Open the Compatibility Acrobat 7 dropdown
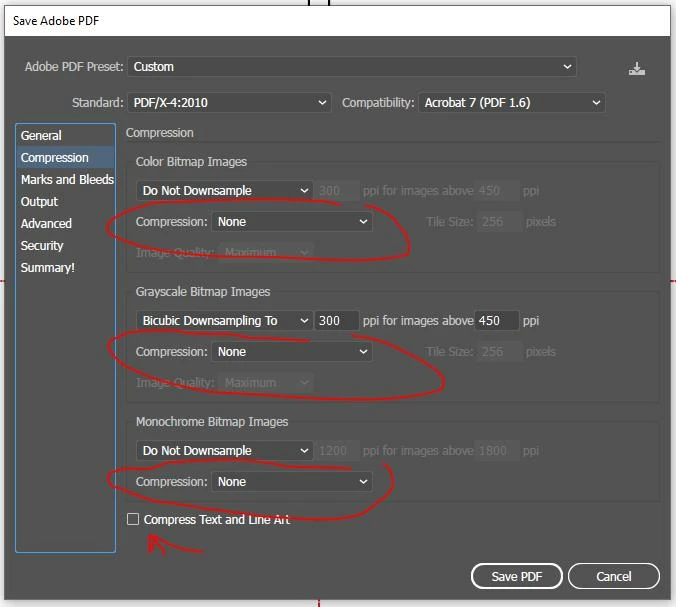Screen dimensions: 676x607 (x=512, y=103)
